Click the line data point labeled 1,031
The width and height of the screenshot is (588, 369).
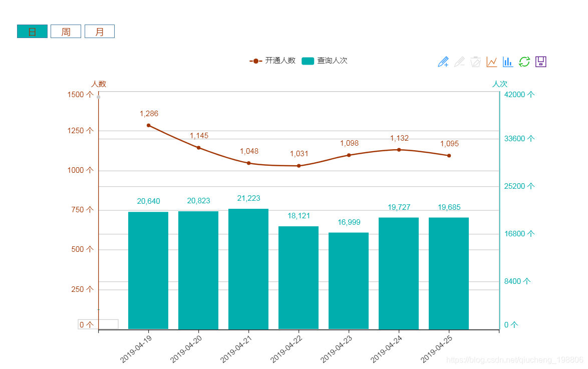299,166
